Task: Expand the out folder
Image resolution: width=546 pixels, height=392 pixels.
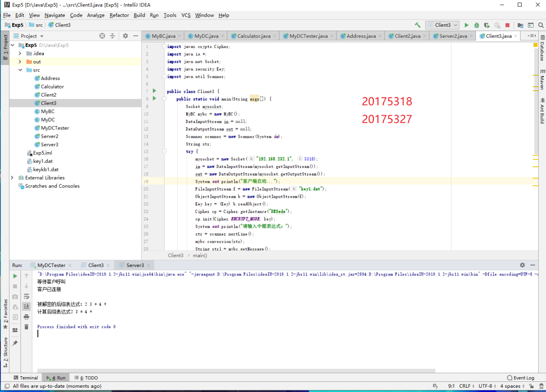Action: [20, 62]
